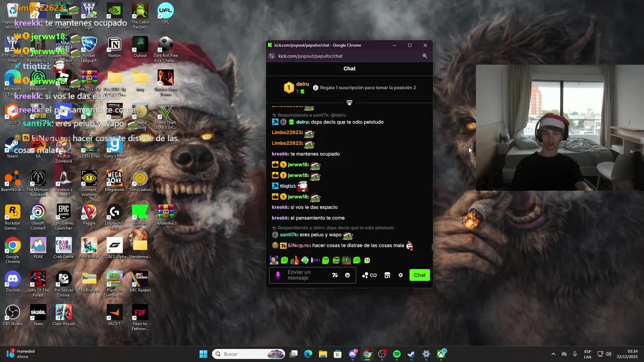Select the Megabonk desktop icon
The image size is (644, 362).
(x=114, y=182)
